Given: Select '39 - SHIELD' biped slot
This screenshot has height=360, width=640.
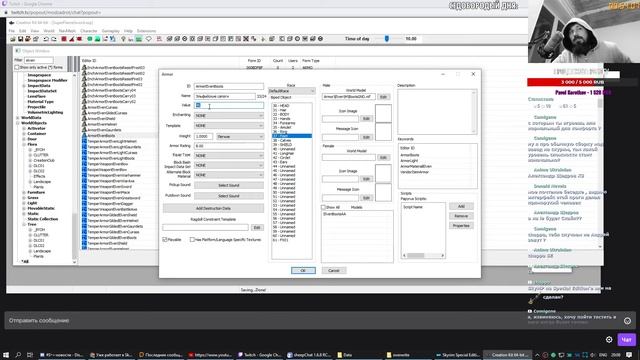Looking at the screenshot, I should pyautogui.click(x=291, y=144).
